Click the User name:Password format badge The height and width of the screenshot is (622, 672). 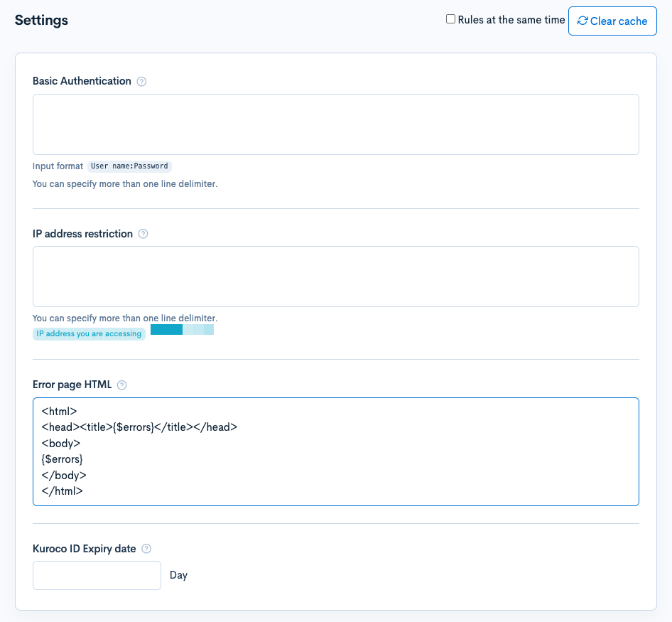pos(129,166)
